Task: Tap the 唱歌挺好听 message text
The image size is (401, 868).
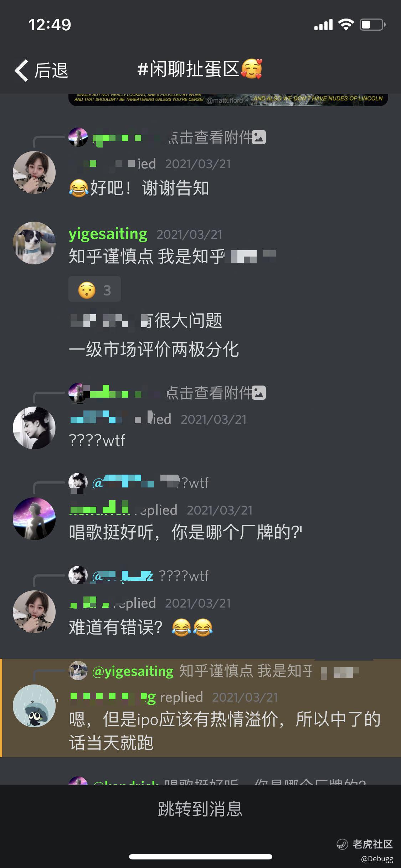Action: coord(185,532)
